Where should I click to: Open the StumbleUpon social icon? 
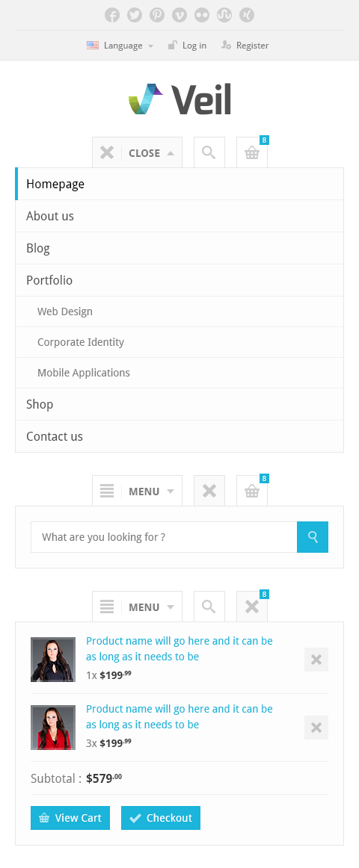coord(224,15)
